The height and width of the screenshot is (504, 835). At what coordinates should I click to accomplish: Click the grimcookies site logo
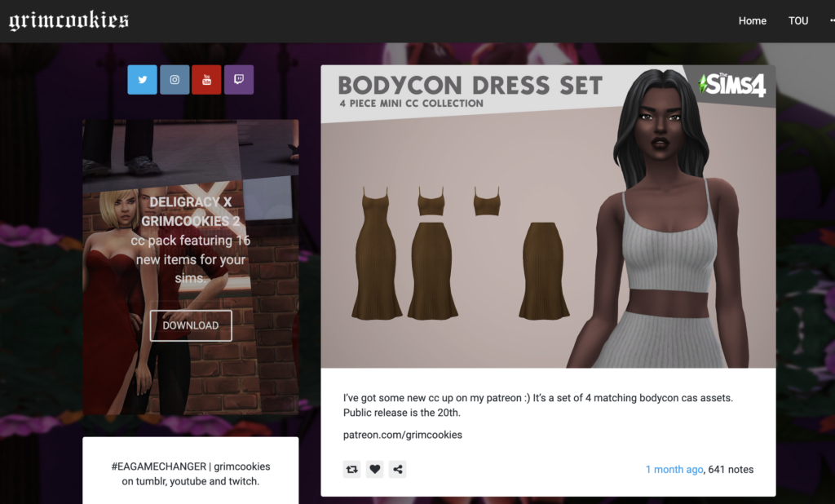[x=68, y=20]
